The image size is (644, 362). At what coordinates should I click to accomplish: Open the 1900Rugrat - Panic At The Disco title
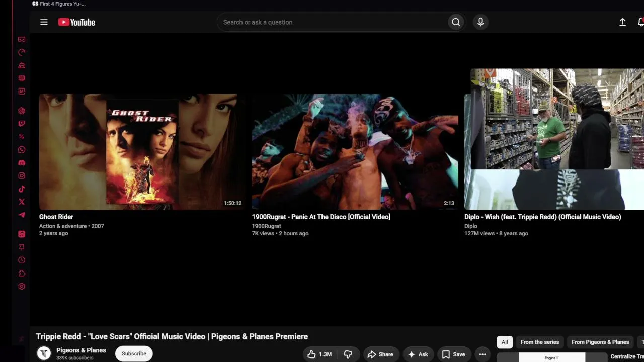coord(321,217)
